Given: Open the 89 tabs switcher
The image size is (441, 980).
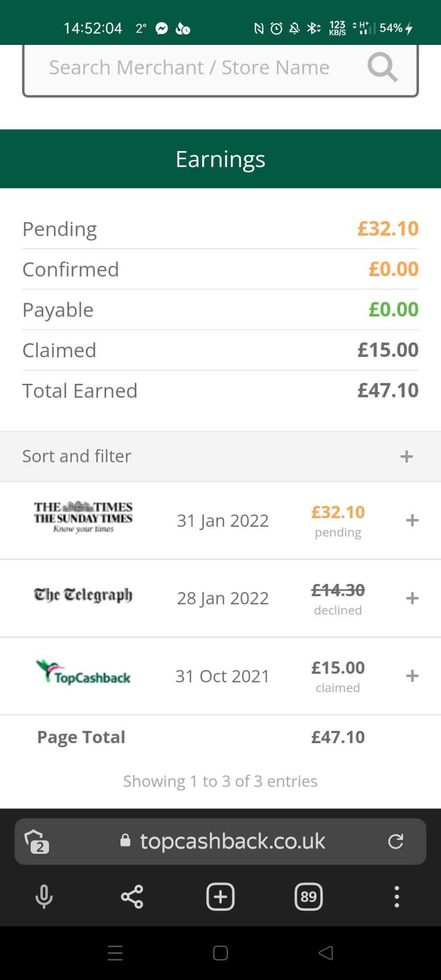Looking at the screenshot, I should [x=309, y=897].
